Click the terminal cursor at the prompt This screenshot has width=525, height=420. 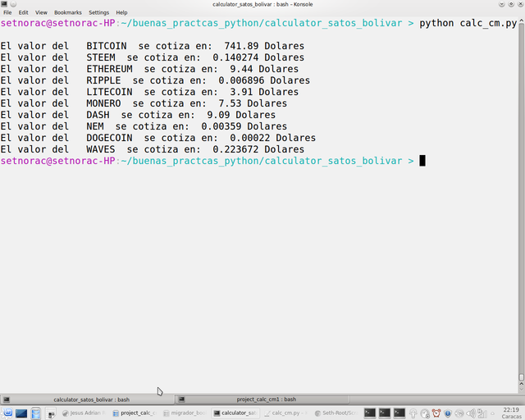tap(422, 161)
